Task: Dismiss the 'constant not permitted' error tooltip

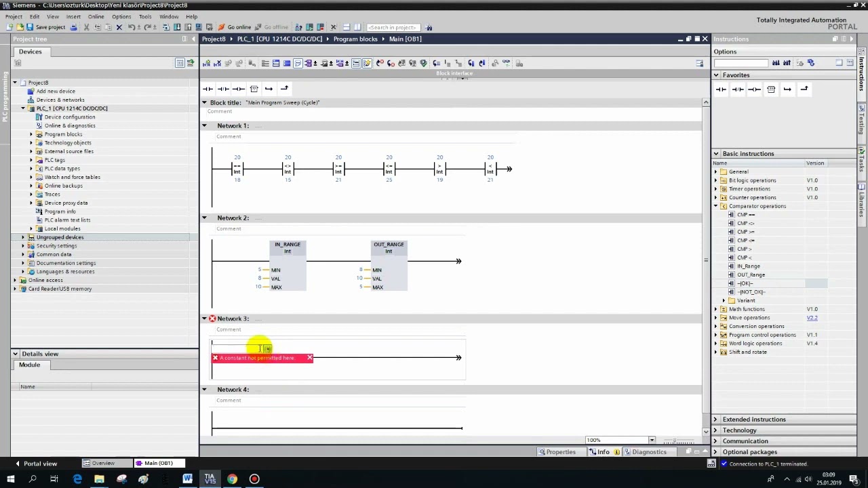Action: coord(309,357)
